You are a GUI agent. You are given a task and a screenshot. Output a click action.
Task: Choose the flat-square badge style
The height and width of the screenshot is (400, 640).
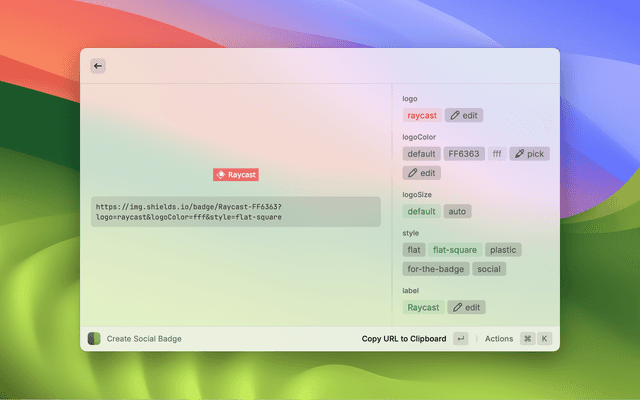455,250
